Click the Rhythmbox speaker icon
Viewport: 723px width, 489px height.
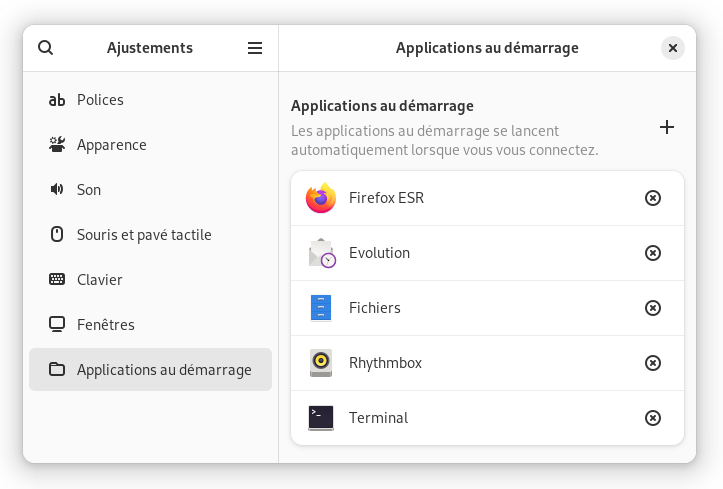[321, 363]
